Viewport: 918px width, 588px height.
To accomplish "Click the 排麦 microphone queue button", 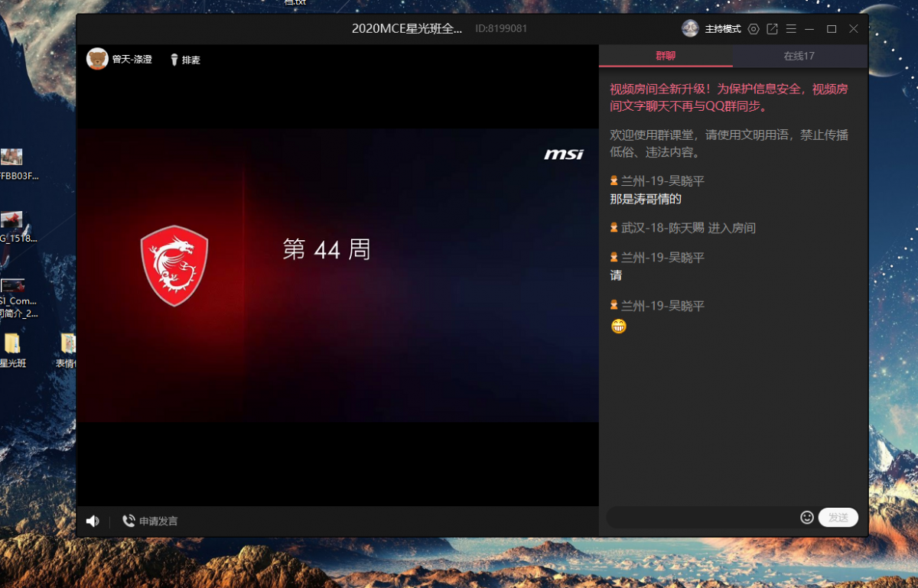I will coord(185,60).
